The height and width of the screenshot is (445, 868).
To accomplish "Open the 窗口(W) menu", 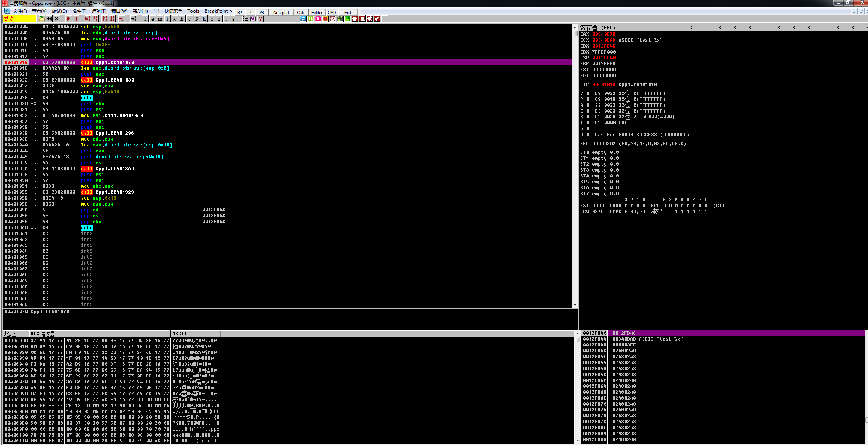I will (x=120, y=11).
